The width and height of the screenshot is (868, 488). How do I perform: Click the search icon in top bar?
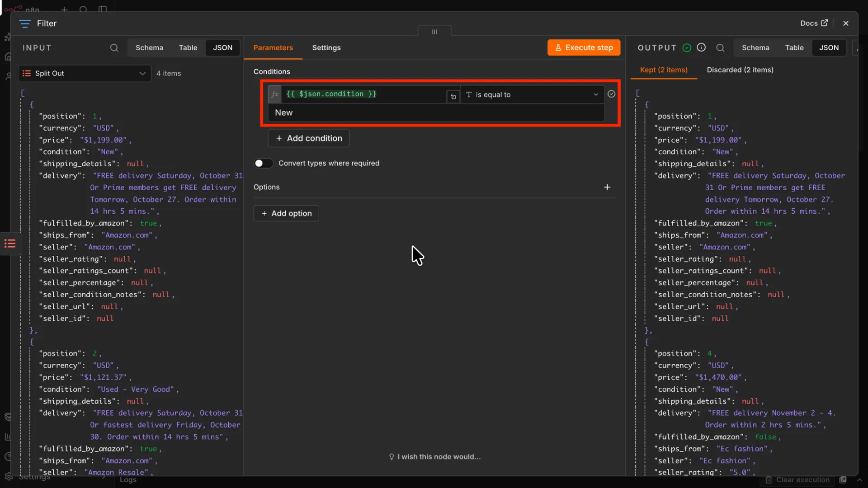coord(83,9)
